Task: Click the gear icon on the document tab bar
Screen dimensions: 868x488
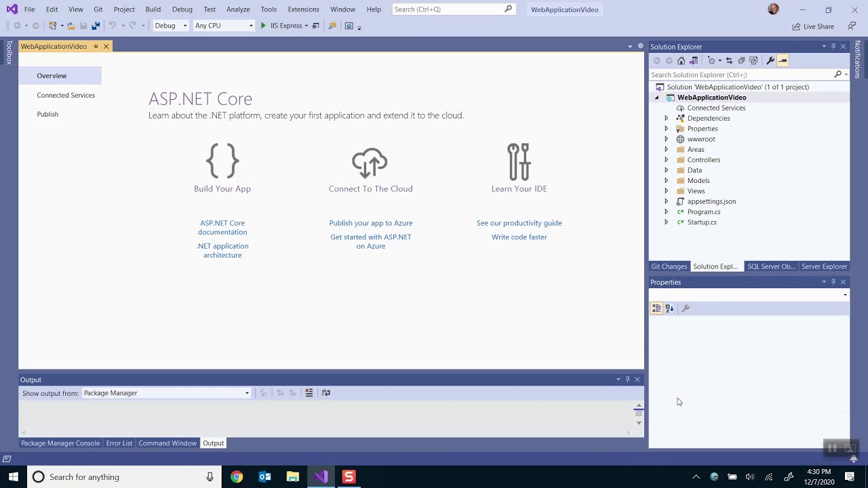Action: coord(640,46)
